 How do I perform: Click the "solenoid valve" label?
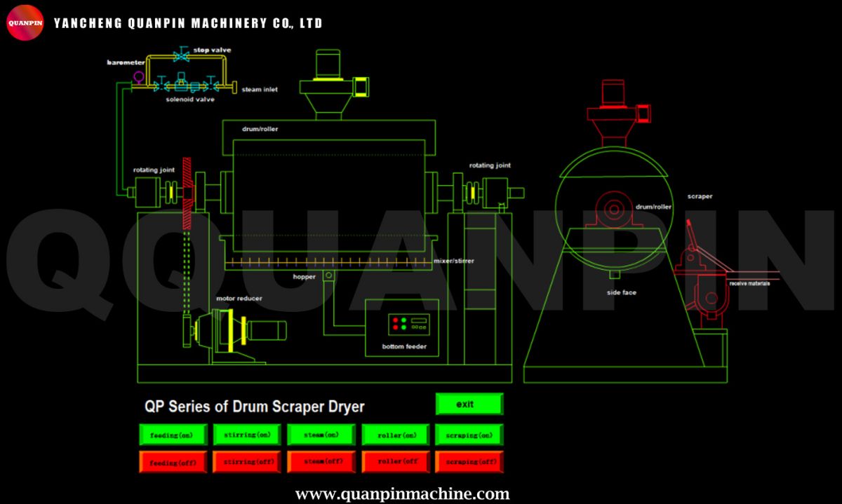tap(190, 100)
